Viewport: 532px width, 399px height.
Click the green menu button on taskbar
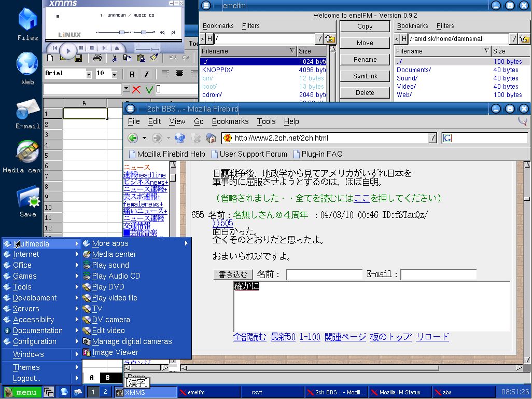tap(22, 392)
